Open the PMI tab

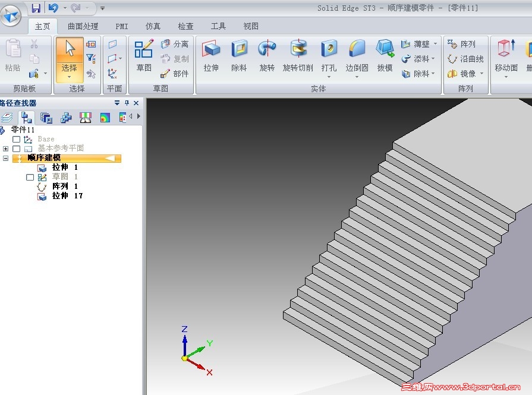pos(121,26)
